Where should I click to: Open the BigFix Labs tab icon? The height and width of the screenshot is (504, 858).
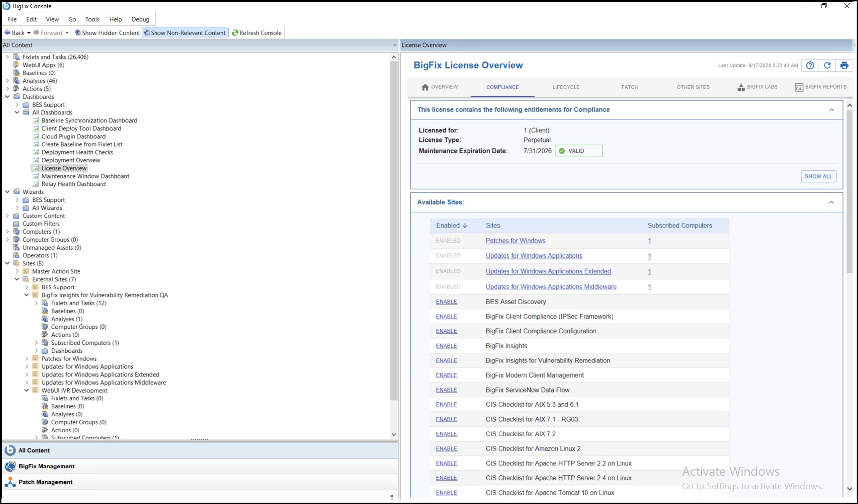point(741,87)
